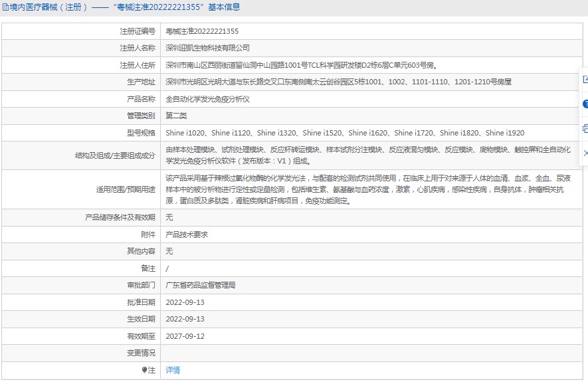This screenshot has height=382, width=588.
Task: Click the 产品储存条件及有效期 label
Action: (120, 217)
